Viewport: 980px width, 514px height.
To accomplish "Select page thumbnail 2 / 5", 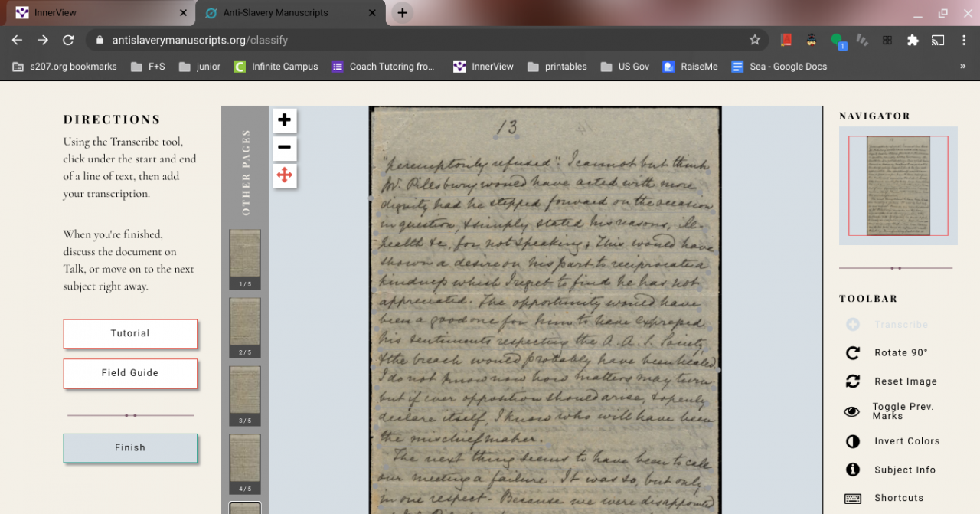I will [245, 327].
